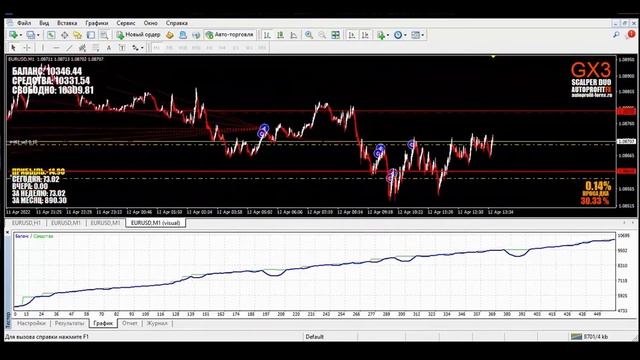Toggle the Navigator panel icon
Viewport: 640px width, 360px height.
(78, 35)
